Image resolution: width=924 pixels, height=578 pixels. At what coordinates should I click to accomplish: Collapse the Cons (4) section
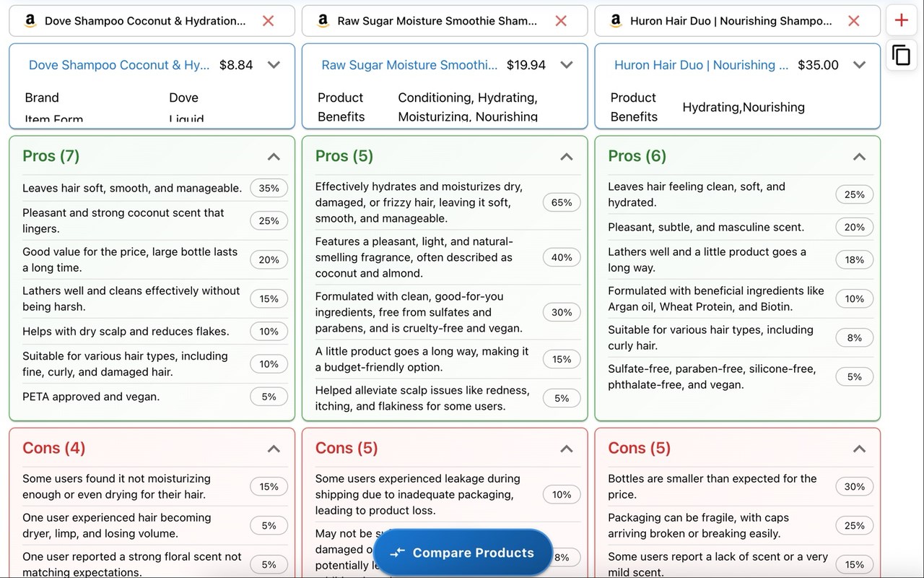click(274, 449)
